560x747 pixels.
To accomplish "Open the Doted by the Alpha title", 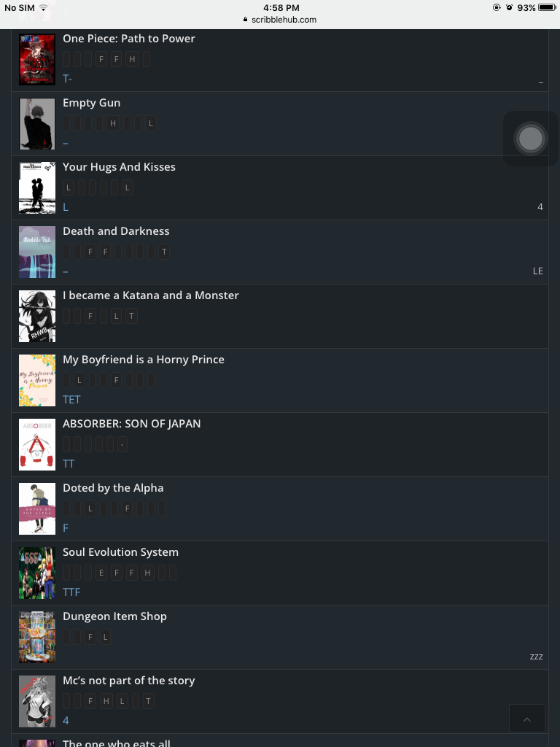I will click(113, 488).
